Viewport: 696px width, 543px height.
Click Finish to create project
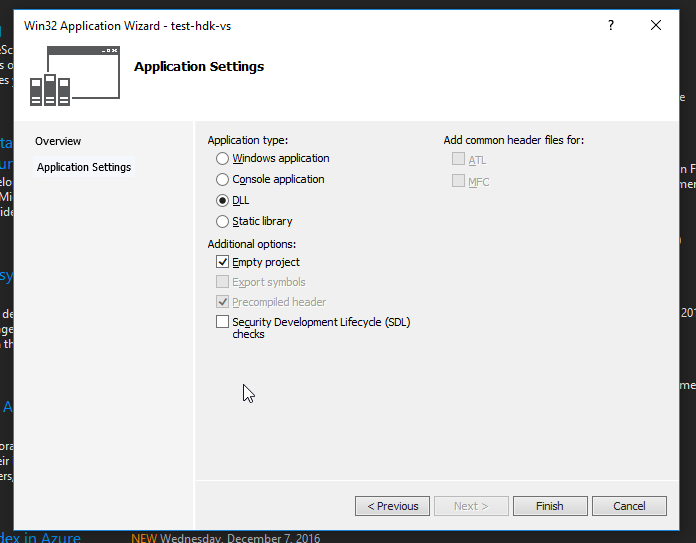pos(550,506)
